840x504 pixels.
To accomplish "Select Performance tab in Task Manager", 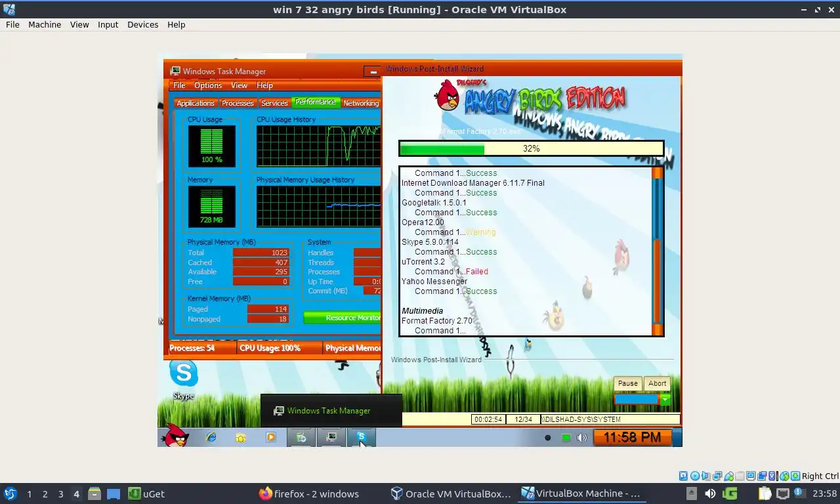I will pos(315,102).
